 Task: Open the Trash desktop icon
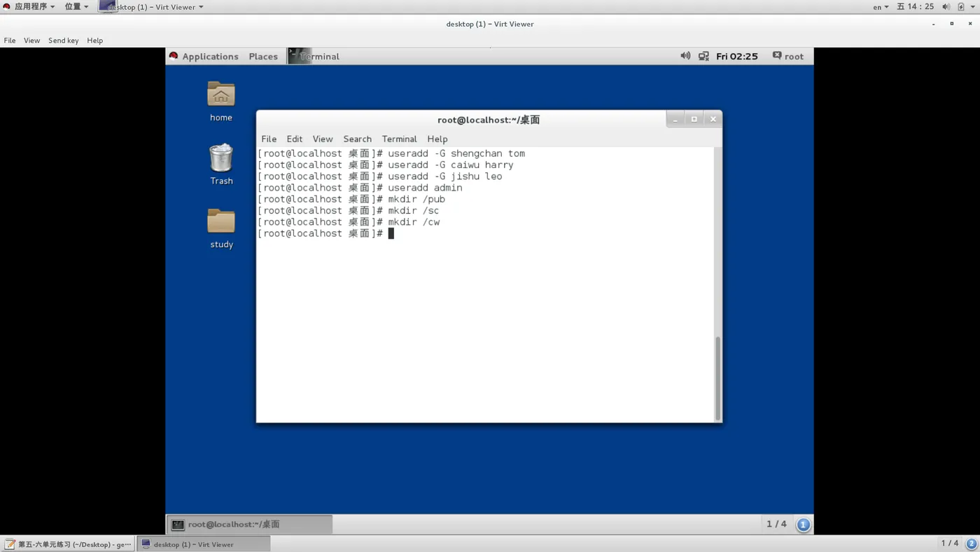click(221, 158)
